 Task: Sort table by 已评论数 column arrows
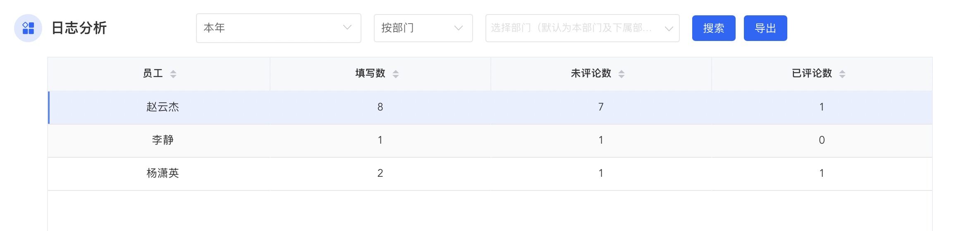pyautogui.click(x=842, y=74)
